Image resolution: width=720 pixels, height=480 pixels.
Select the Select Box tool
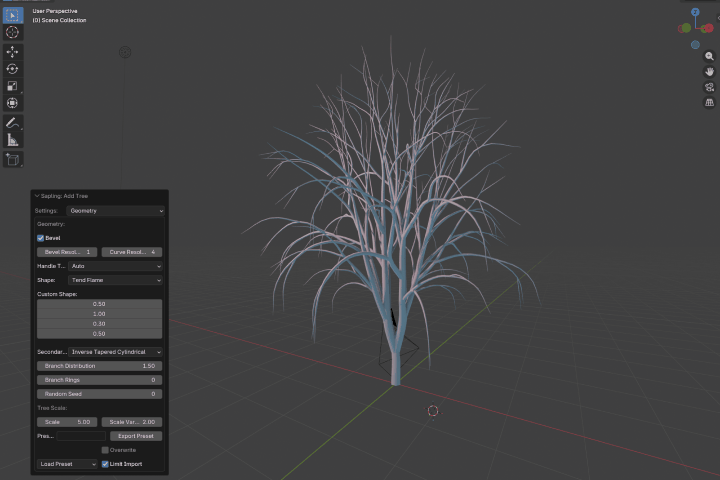pyautogui.click(x=12, y=16)
